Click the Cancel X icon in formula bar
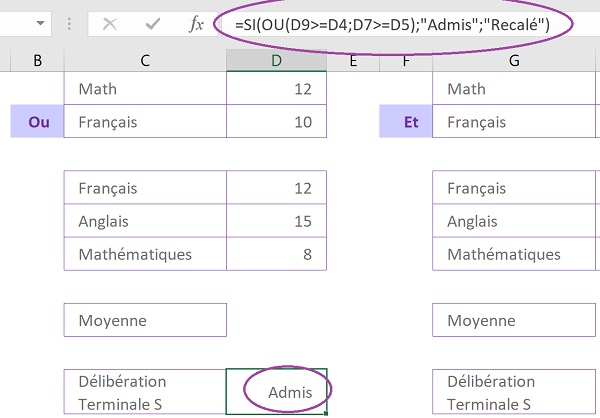Viewport: 600px width, 418px height. pos(111,23)
